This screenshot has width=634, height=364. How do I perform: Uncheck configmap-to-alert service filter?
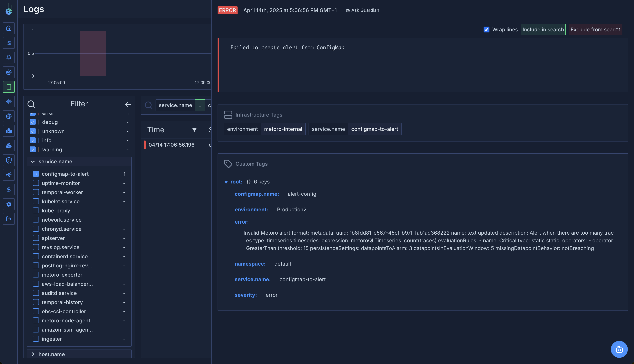point(36,174)
